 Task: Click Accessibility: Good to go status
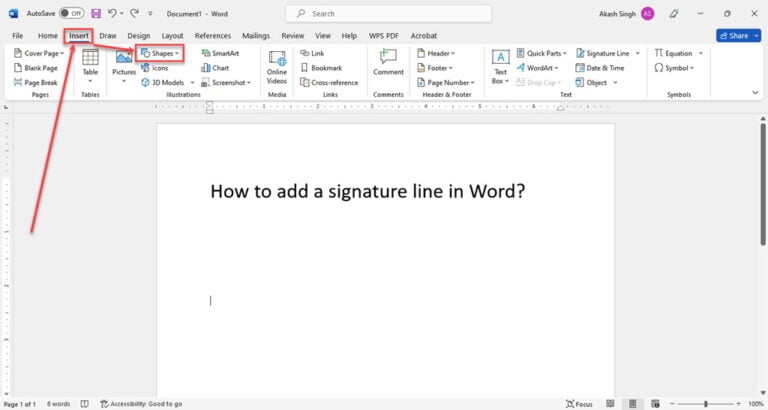(x=141, y=404)
